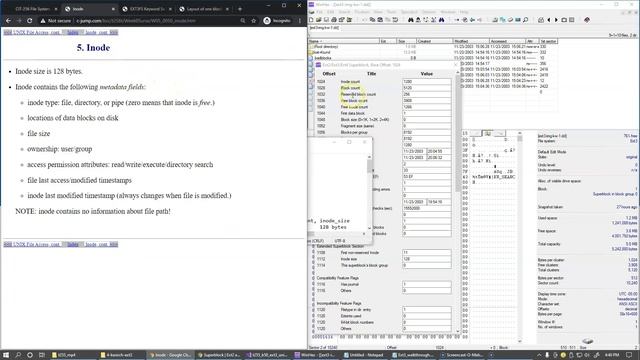The height and width of the screenshot is (360, 640).
Task: Close the Inode tab in Chrome
Action: [113, 9]
